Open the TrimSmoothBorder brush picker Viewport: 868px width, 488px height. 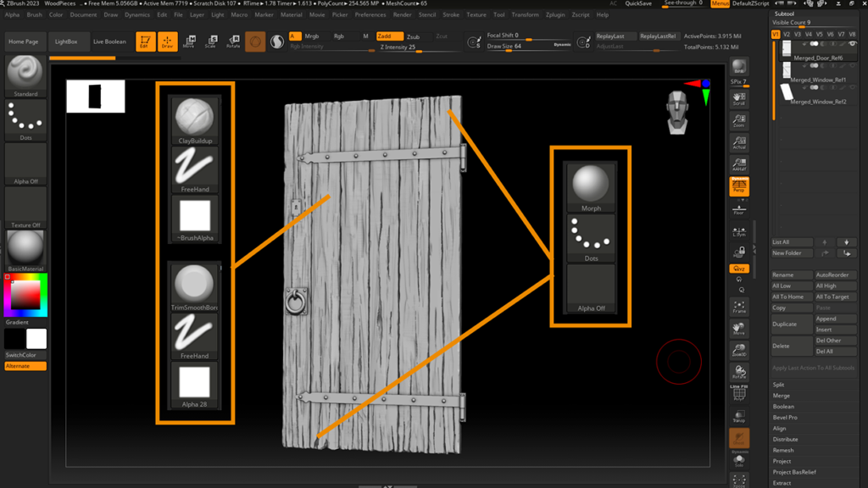click(194, 286)
